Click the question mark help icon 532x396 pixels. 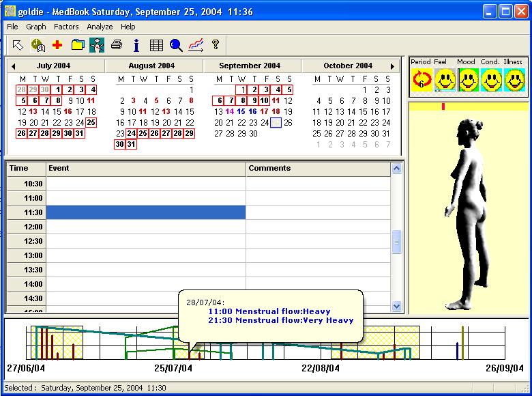click(216, 45)
